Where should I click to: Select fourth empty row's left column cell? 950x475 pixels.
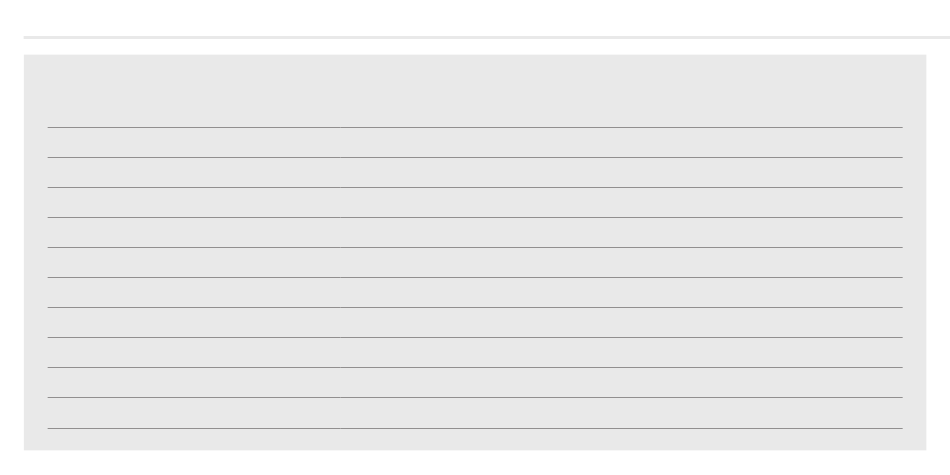(x=194, y=232)
